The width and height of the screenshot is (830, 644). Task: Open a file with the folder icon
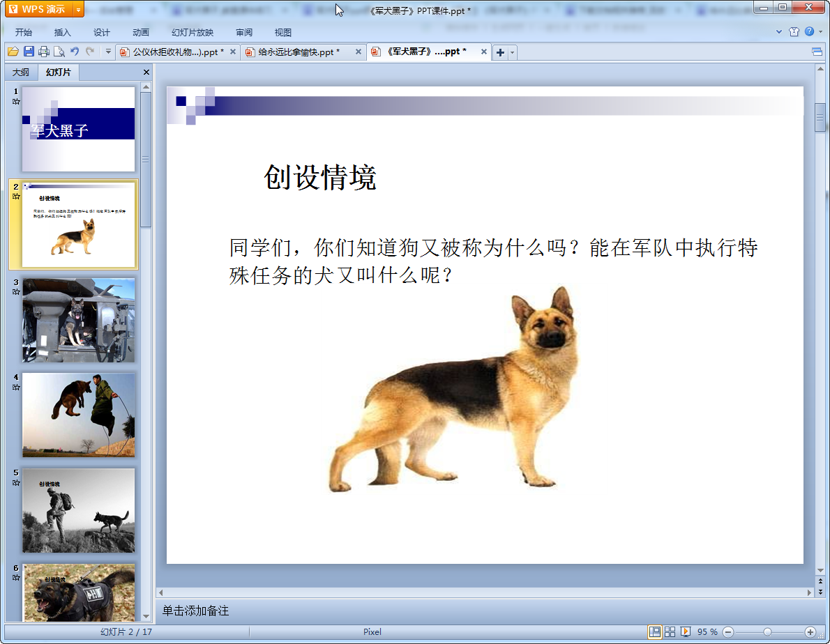tap(13, 52)
